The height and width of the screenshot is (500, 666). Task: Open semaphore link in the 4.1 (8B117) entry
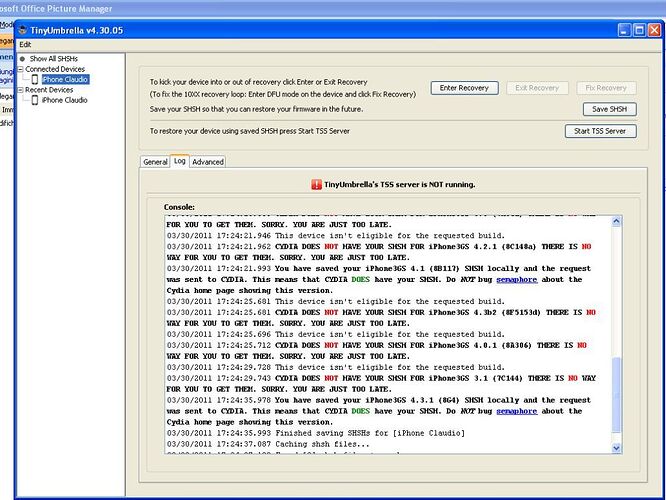[516, 280]
